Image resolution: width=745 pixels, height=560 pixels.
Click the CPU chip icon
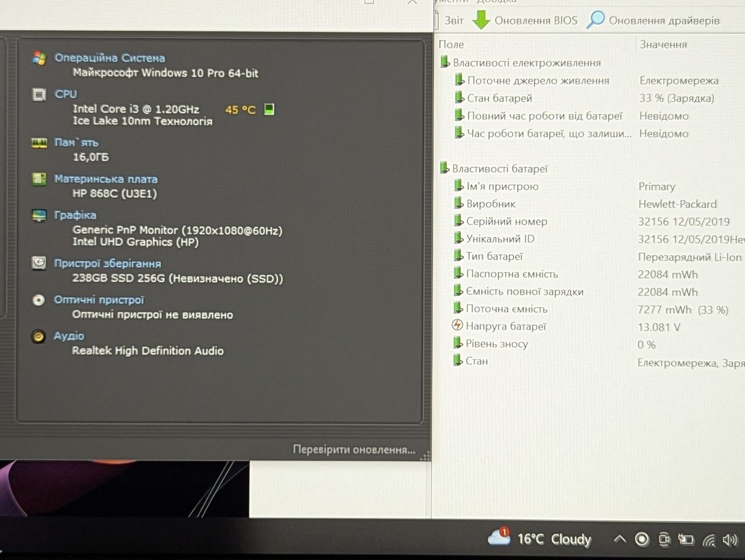(39, 95)
